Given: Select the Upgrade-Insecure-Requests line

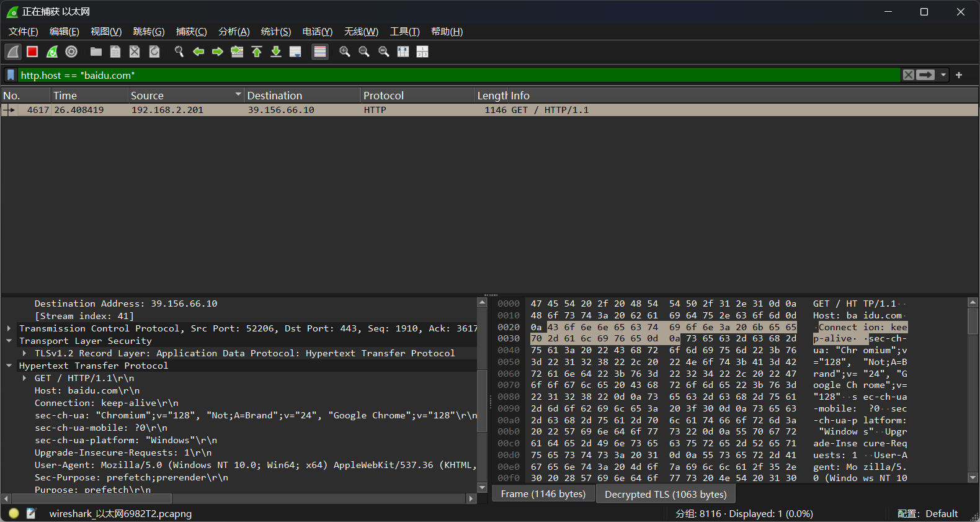Looking at the screenshot, I should tap(123, 452).
